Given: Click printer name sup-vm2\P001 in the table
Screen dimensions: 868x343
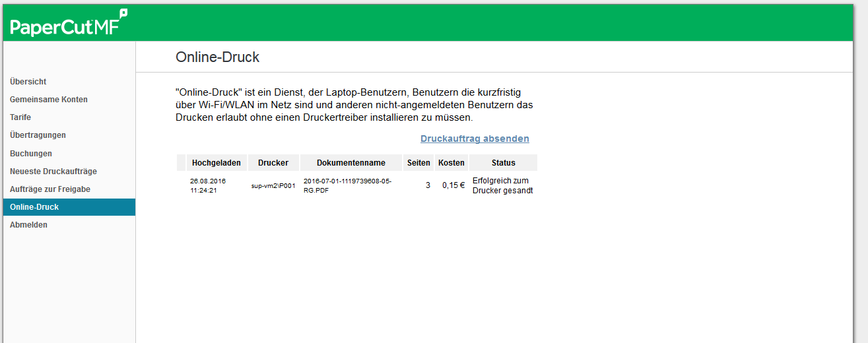Looking at the screenshot, I should point(273,186).
